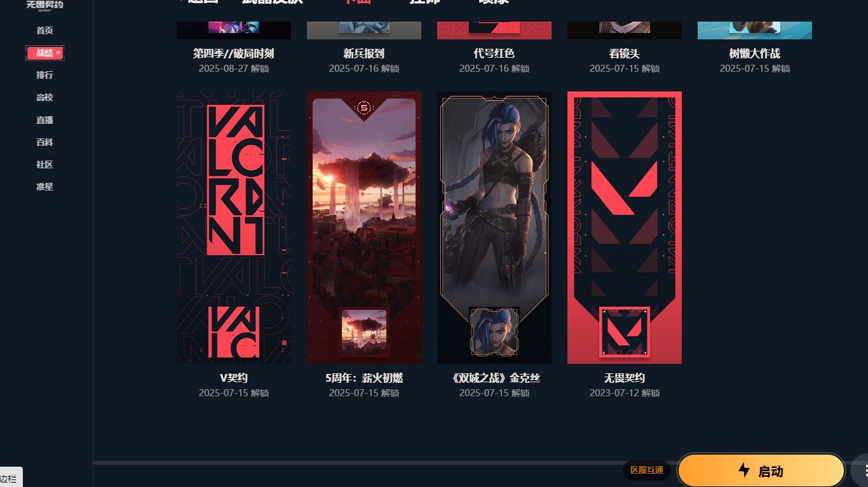Viewport: 868px width, 487px height.
Task: Go to 首页 in the sidebar
Action: [x=44, y=30]
